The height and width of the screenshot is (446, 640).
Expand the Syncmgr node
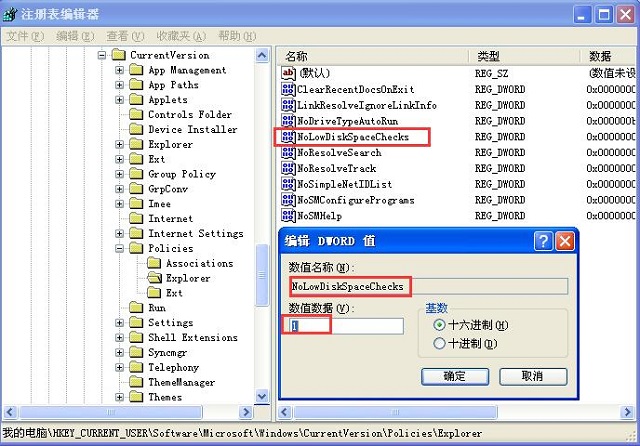pyautogui.click(x=120, y=353)
